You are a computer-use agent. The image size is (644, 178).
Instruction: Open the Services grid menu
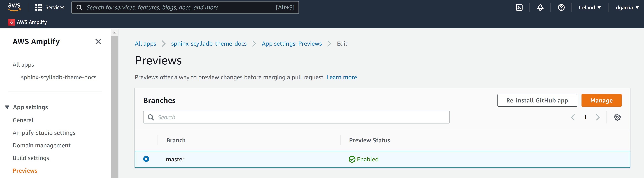39,8
